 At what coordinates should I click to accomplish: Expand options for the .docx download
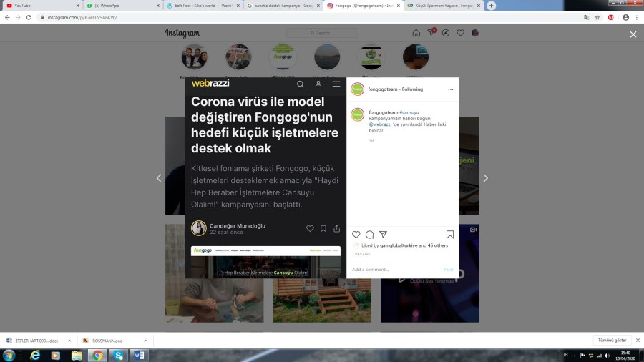click(x=69, y=341)
